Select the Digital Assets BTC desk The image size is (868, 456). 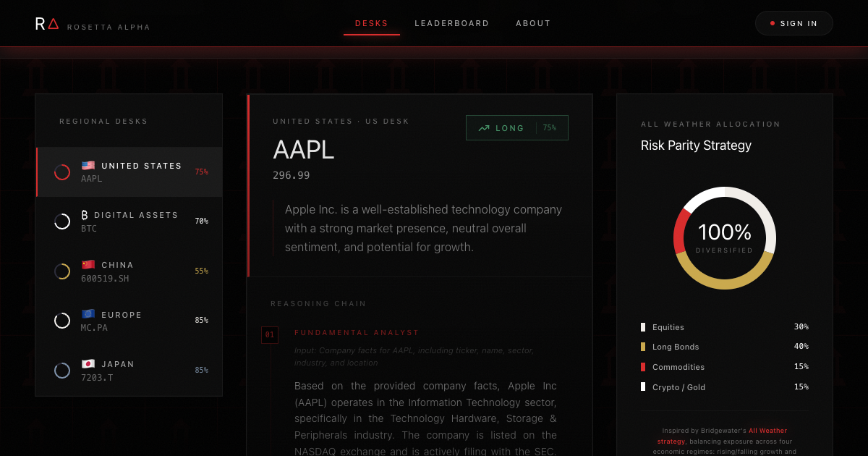pyautogui.click(x=129, y=221)
